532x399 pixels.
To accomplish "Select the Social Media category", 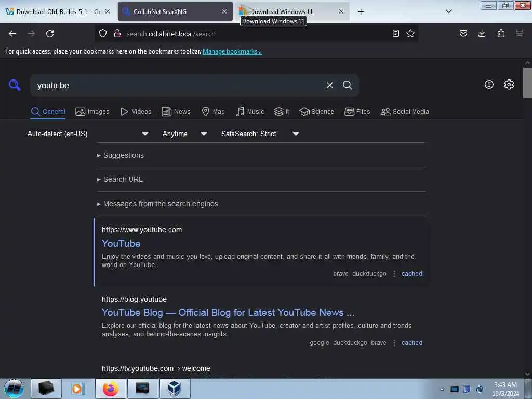I will pyautogui.click(x=405, y=112).
